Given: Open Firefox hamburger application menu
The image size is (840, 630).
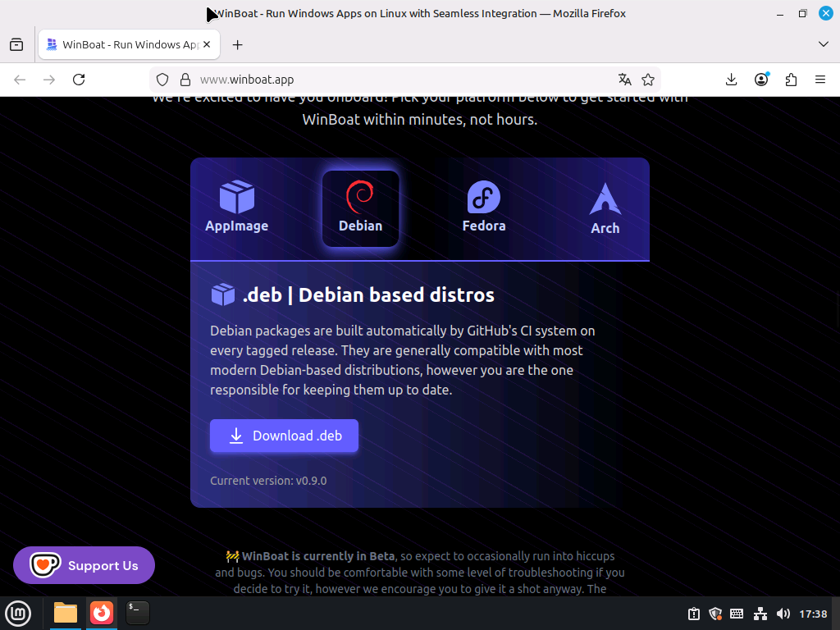Looking at the screenshot, I should click(x=819, y=80).
